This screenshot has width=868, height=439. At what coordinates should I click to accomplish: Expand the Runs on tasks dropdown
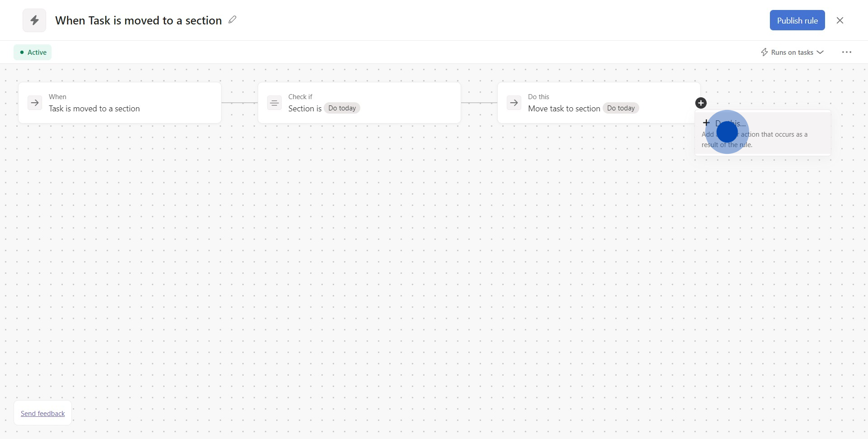coord(793,52)
